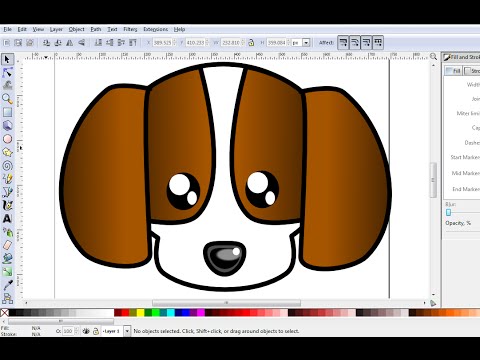
Task: Click Rotate 90 degrees clockwise icon
Action: coord(58,43)
